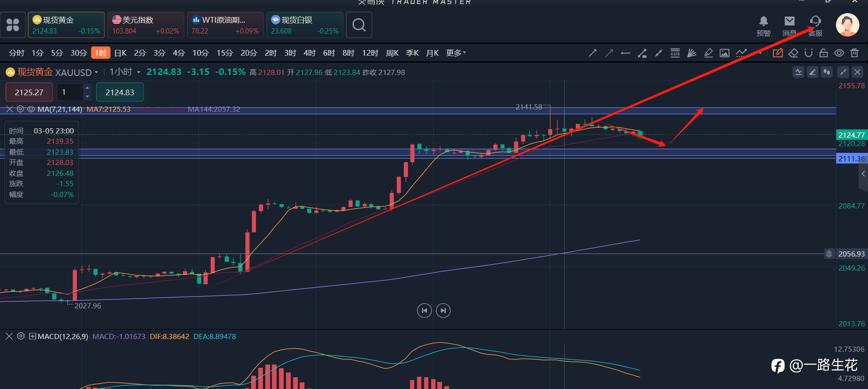Select the dashed arrow drawing tool

tap(609, 53)
